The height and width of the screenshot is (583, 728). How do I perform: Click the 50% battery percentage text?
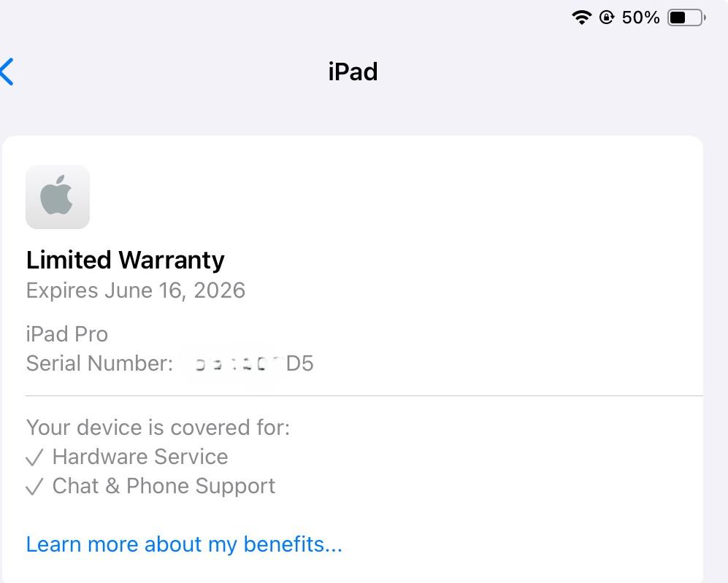click(x=640, y=18)
